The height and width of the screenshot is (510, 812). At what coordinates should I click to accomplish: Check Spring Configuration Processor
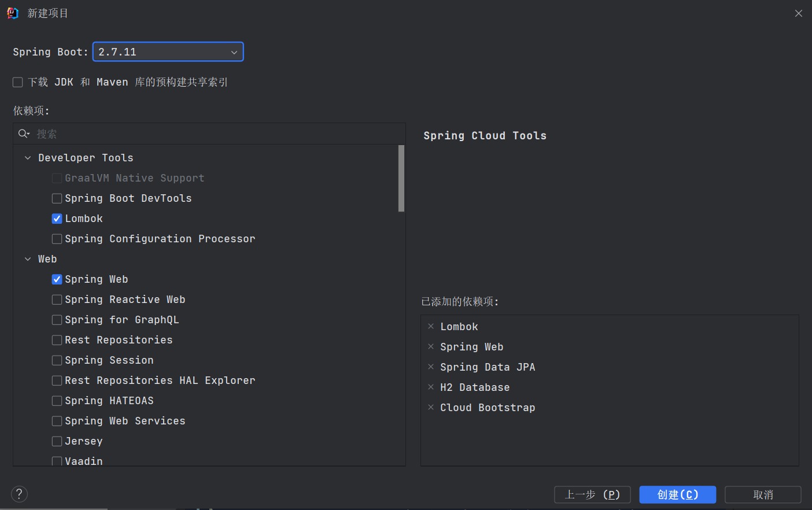point(57,239)
